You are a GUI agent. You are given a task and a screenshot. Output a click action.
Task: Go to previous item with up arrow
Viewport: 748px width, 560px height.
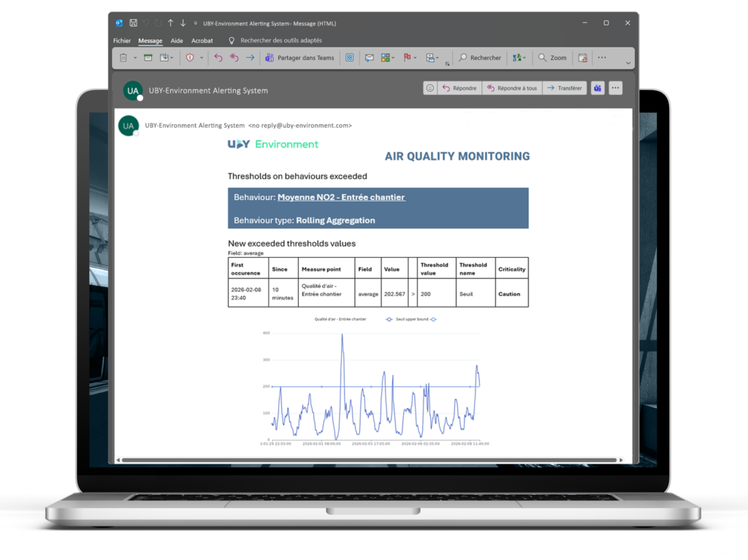[x=170, y=23]
